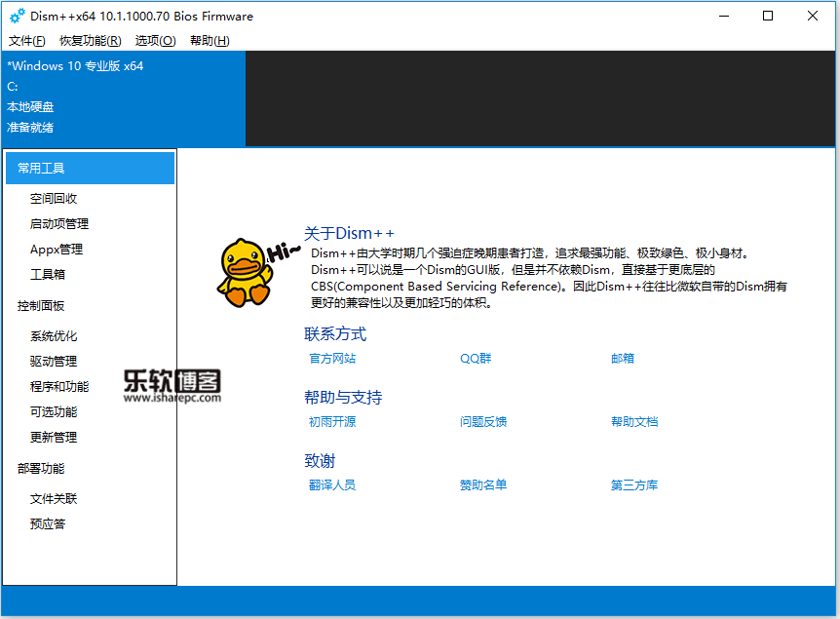
Task: Click the 官方网站 link
Action: tap(332, 359)
